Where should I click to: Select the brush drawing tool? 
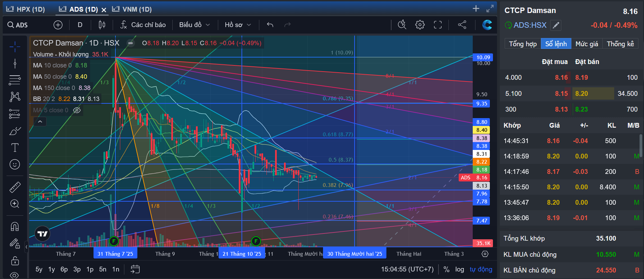15,131
